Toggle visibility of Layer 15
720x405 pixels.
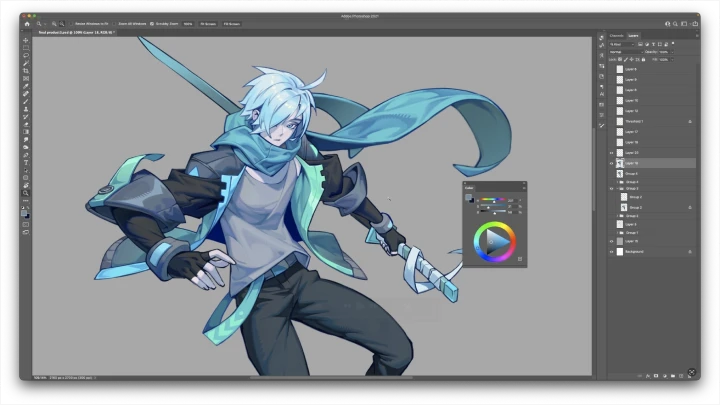(611, 241)
